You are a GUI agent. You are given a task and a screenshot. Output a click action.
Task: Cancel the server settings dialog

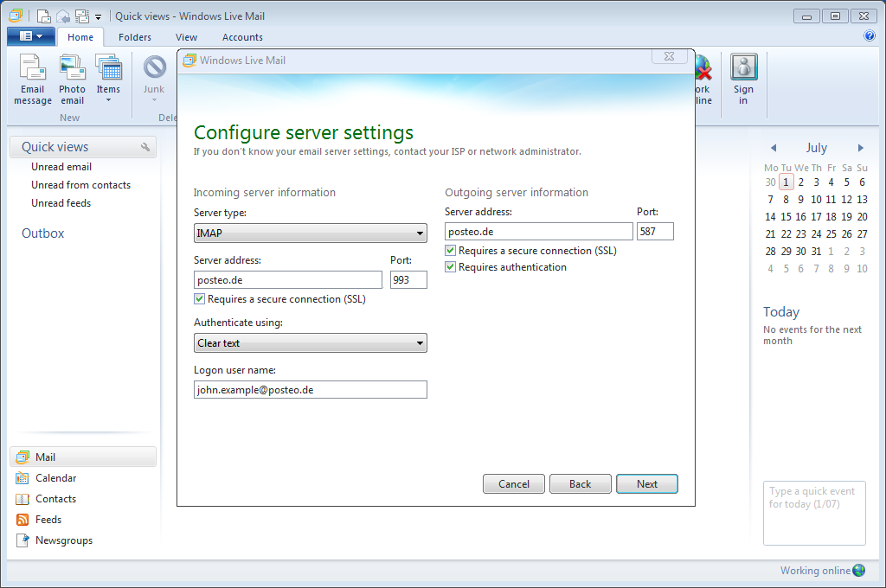pyautogui.click(x=513, y=483)
